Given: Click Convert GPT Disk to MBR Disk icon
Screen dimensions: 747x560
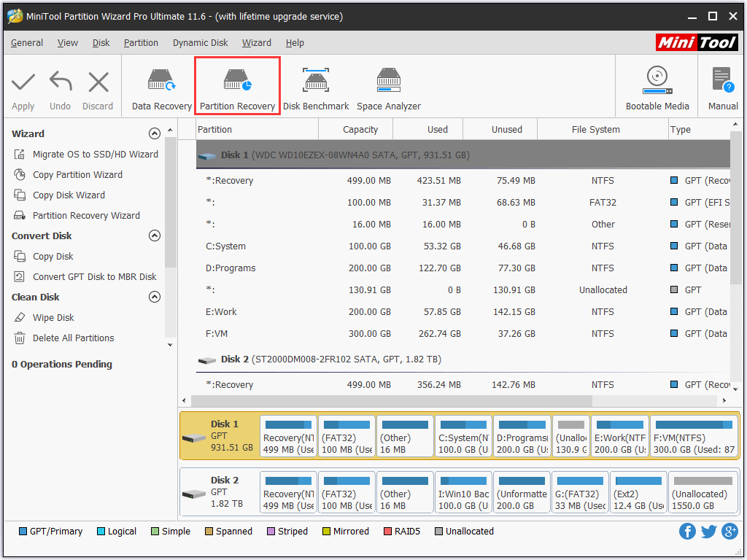Looking at the screenshot, I should 20,276.
